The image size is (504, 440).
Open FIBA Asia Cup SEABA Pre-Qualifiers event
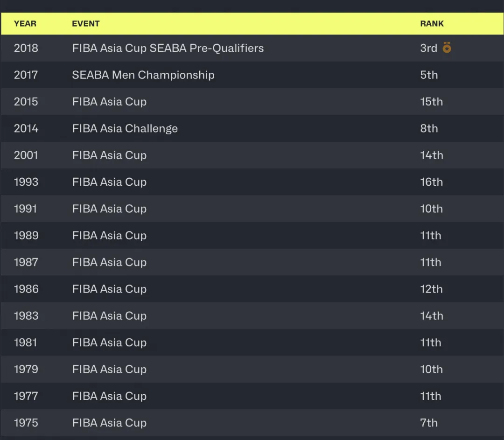[168, 48]
